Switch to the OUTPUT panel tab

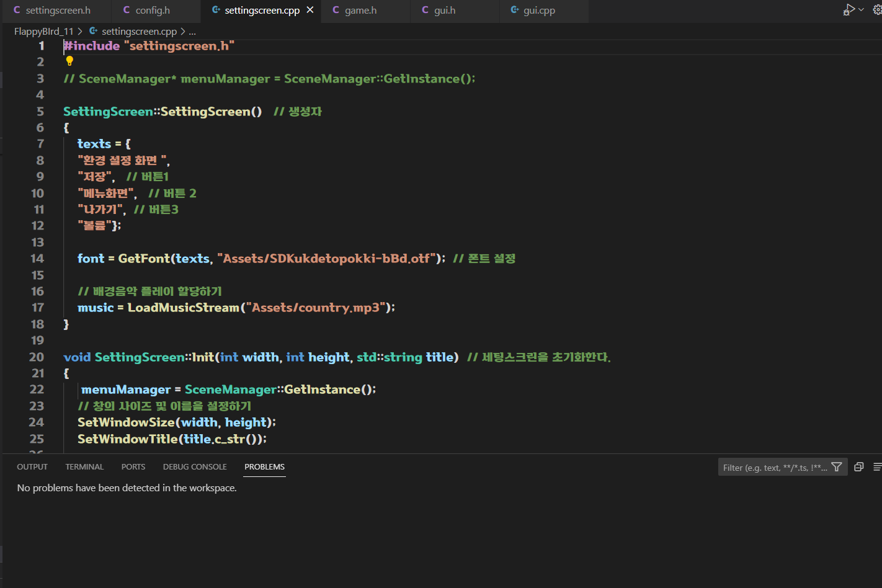32,466
